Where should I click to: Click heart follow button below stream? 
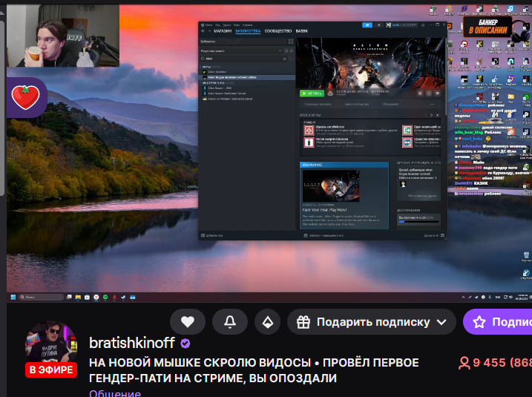[188, 321]
